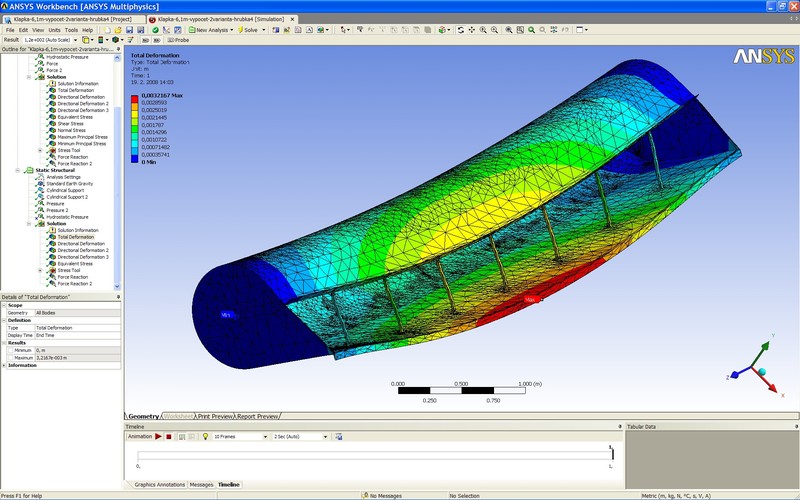
Task: Click the open folder toolbar icon
Action: pyautogui.click(x=118, y=30)
